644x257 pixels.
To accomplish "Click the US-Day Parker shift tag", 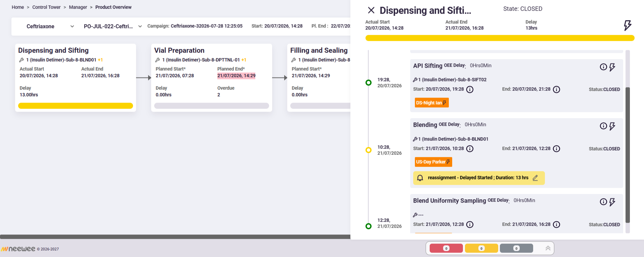I will pos(433,162).
